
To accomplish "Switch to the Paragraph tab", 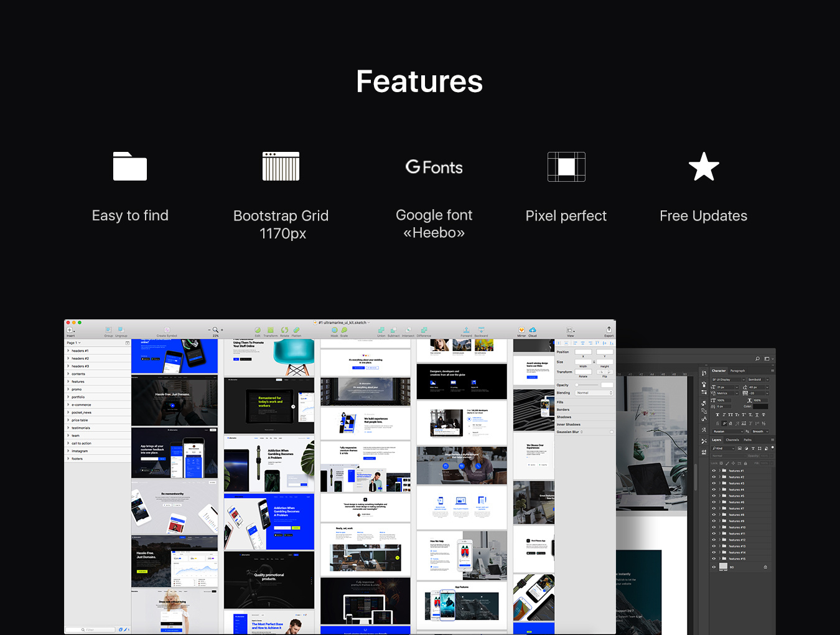I will [737, 370].
